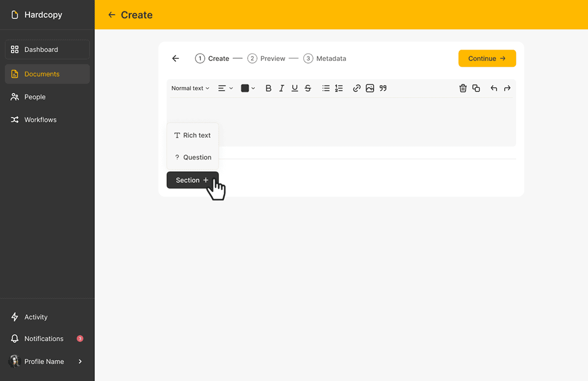Apply strikethrough formatting
Image resolution: width=588 pixels, height=381 pixels.
coord(308,88)
